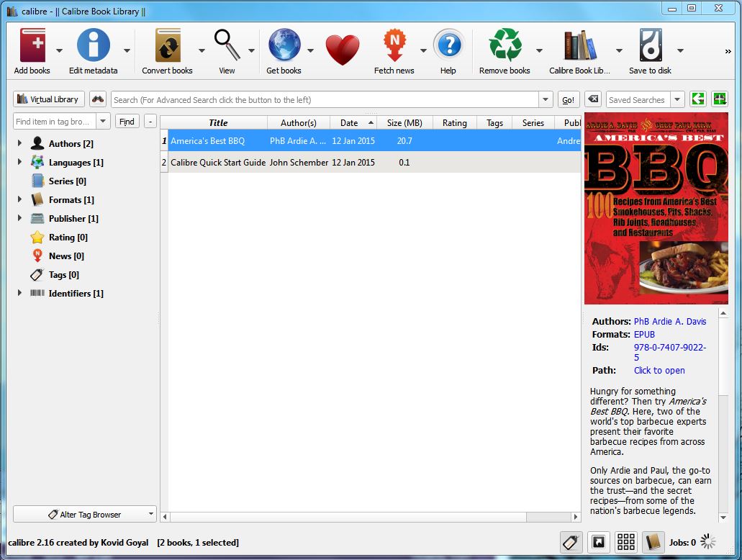Clear the current search with reset icon
The height and width of the screenshot is (560, 742).
(593, 99)
